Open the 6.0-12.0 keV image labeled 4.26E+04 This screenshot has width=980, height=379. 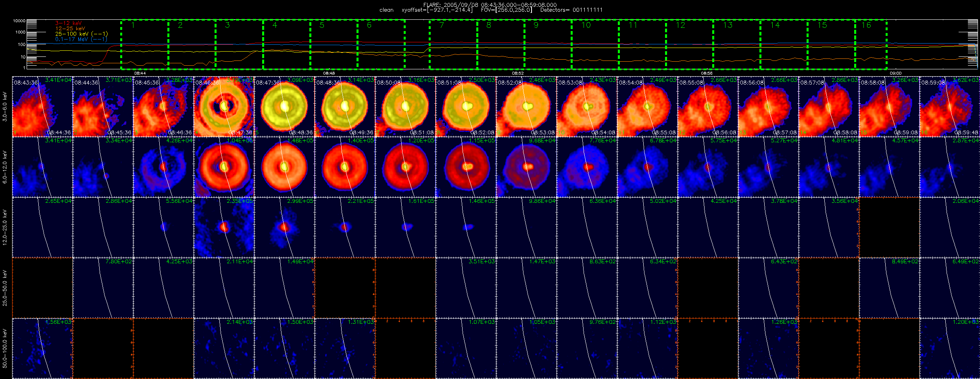tap(164, 167)
